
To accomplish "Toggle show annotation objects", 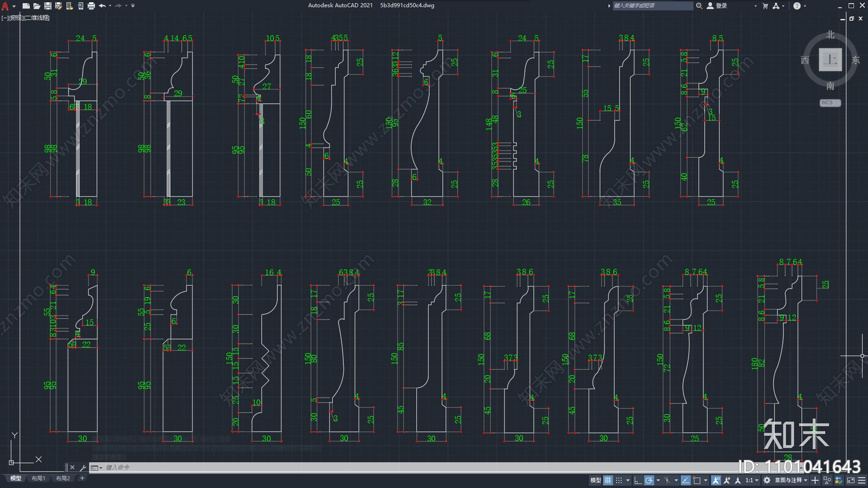I will pyautogui.click(x=716, y=480).
